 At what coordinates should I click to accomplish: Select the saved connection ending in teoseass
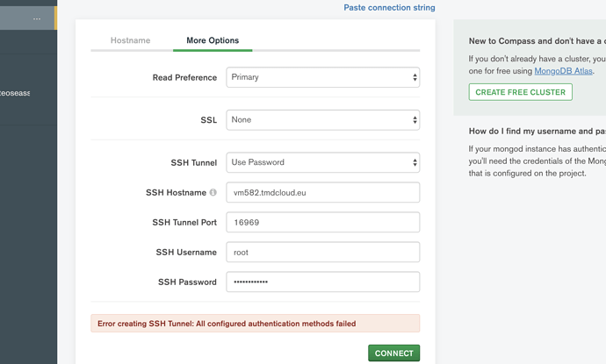click(16, 93)
